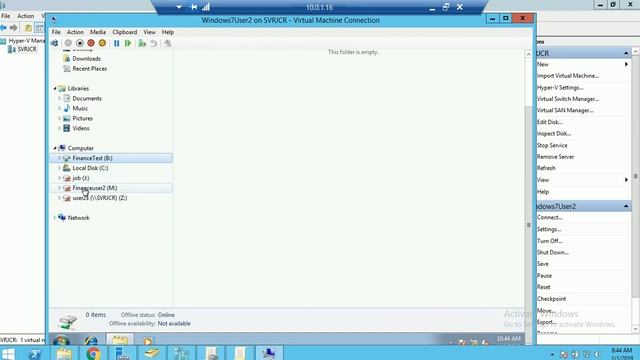The image size is (640, 360).
Task: Click Edit Disk action
Action: click(x=549, y=122)
